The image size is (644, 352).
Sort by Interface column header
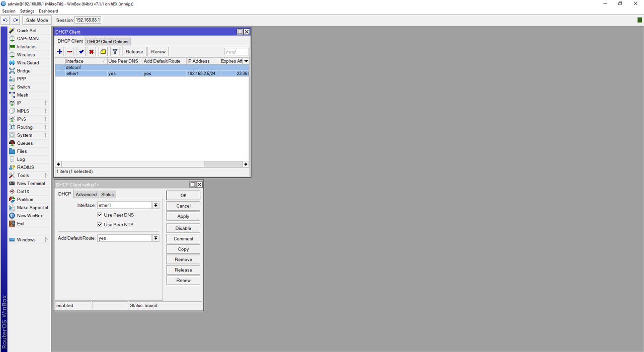(86, 61)
